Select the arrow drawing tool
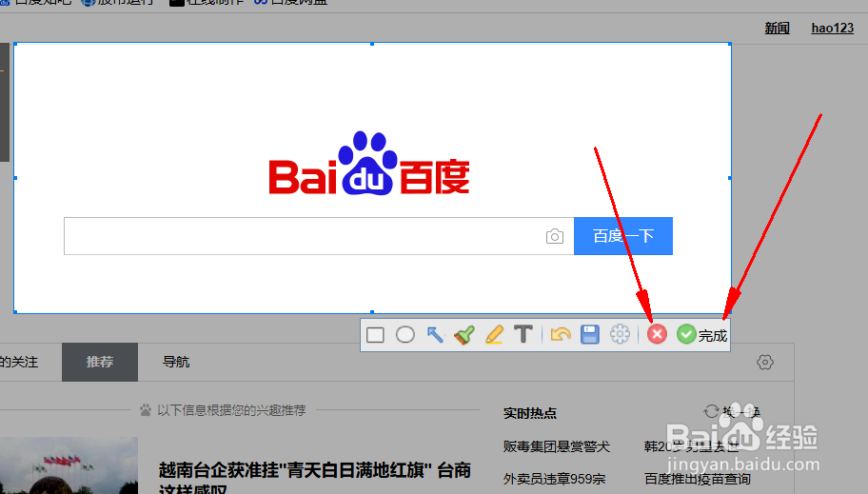 pyautogui.click(x=435, y=334)
